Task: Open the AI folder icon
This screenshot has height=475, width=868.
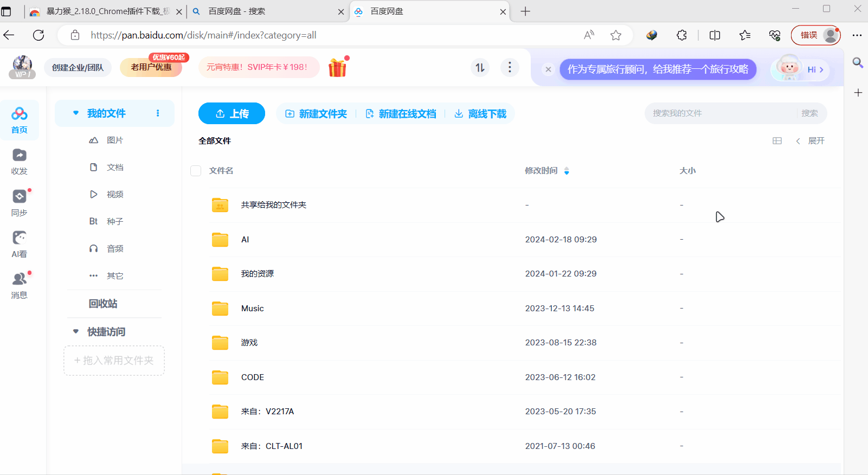Action: [x=220, y=239]
